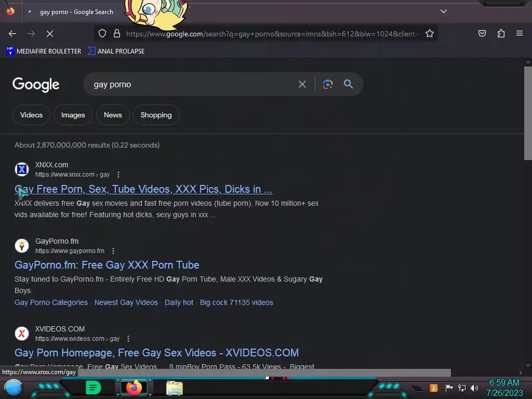532x399 pixels.
Task: Switch to the Videos filter tab
Action: pos(31,115)
